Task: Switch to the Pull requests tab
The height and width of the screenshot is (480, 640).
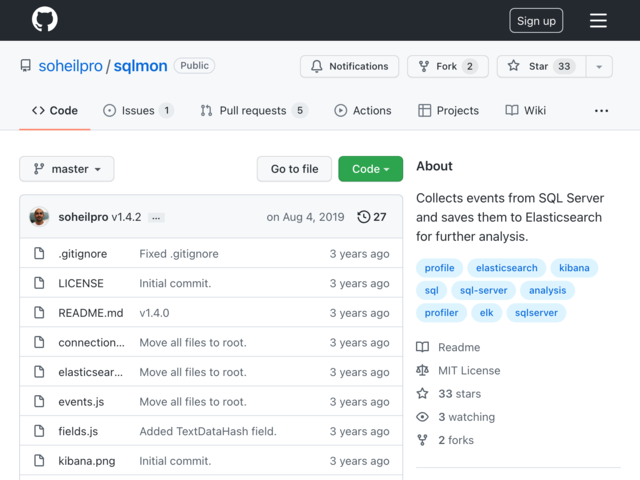Action: [x=254, y=111]
